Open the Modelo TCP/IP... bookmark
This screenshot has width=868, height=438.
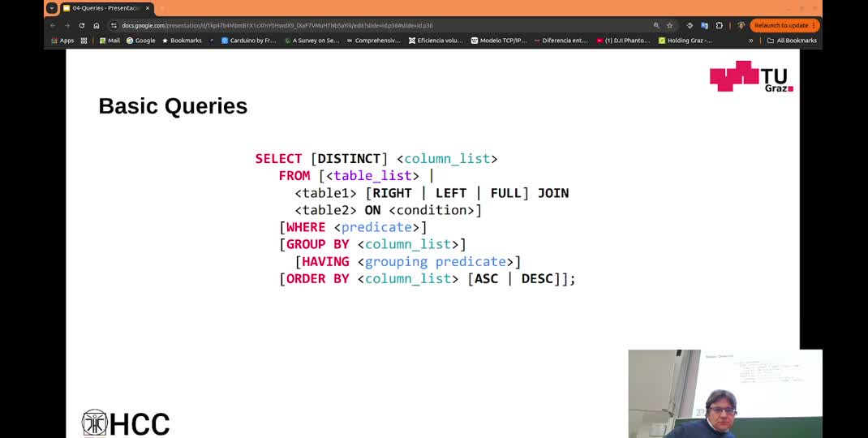tap(500, 41)
